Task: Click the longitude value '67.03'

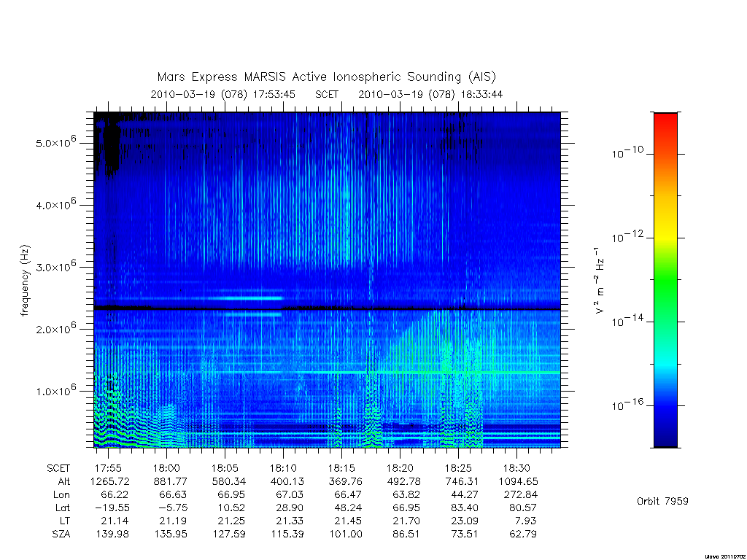Action: 289,495
